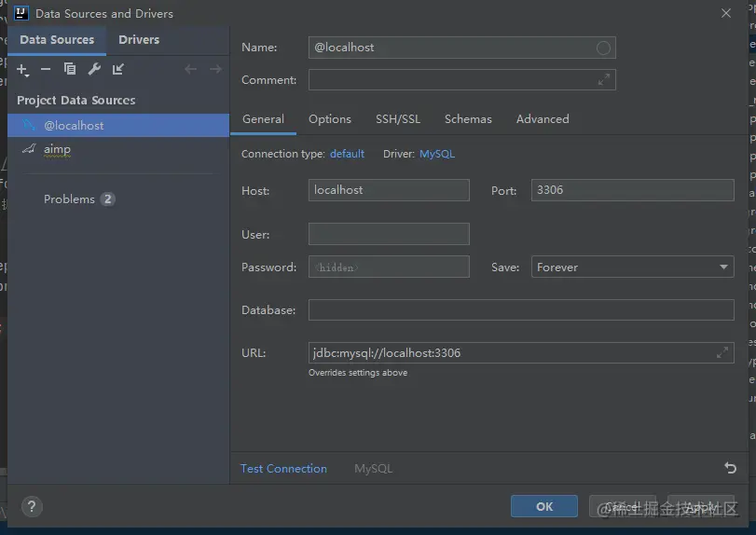Click the color circle in Name field
The height and width of the screenshot is (535, 756).
pyautogui.click(x=603, y=48)
